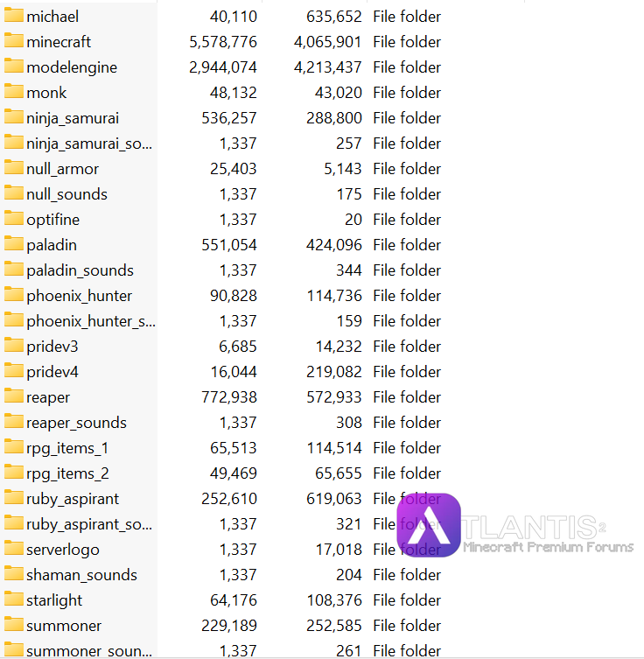Select the pridev4 folder icon
Screen dimensions: 644x659
pos(14,371)
